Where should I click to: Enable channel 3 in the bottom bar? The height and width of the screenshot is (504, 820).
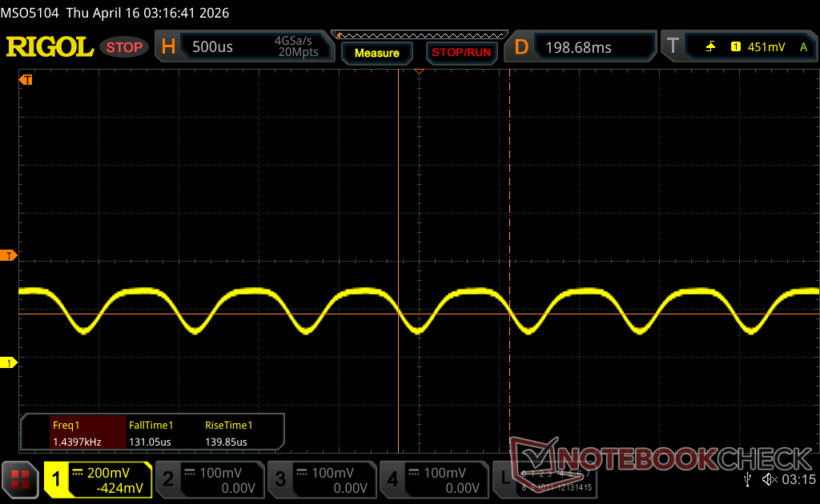click(321, 479)
